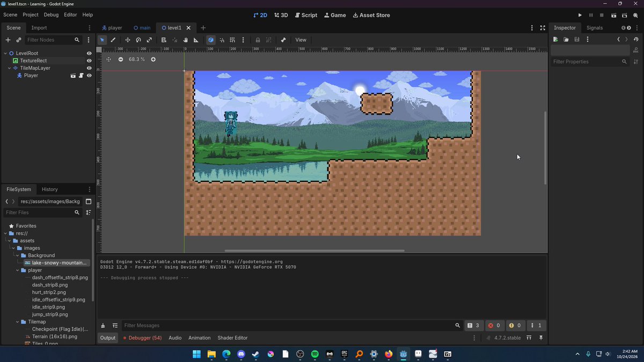Select the Pan Mode hand tool
Viewport: 644px width, 362px height.
tap(185, 40)
